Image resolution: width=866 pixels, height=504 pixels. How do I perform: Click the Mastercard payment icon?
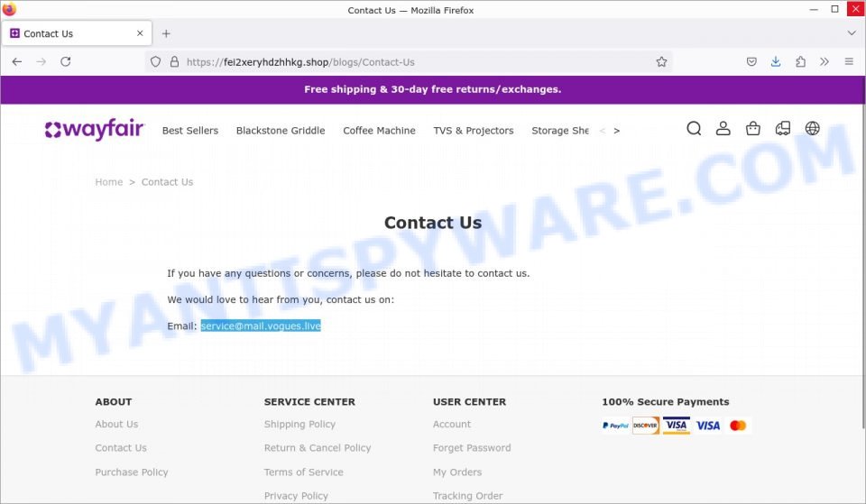coord(738,426)
